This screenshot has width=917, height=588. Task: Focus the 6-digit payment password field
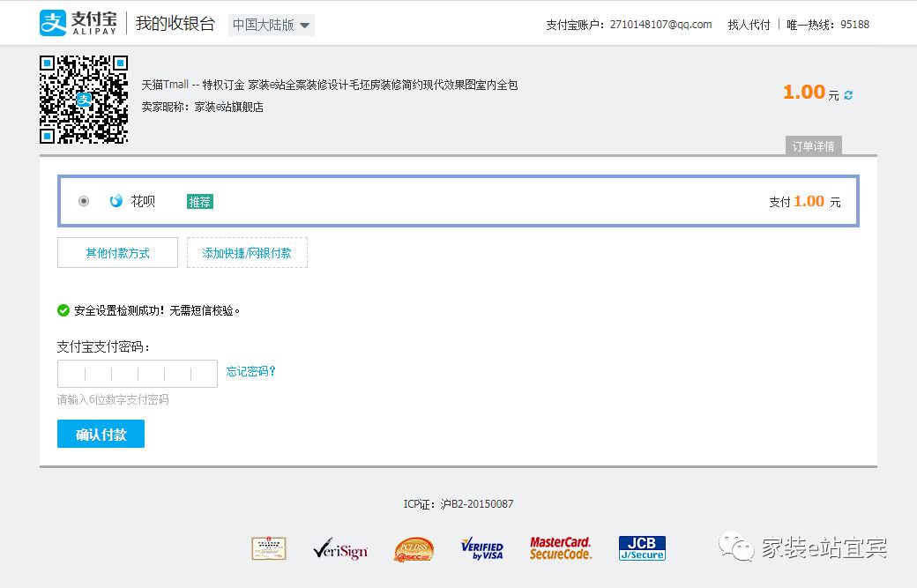point(138,374)
